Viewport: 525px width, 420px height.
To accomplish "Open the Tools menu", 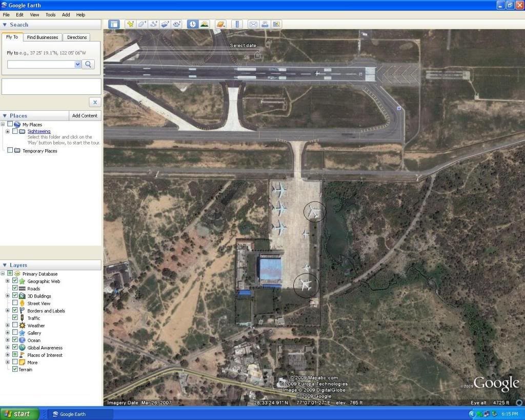I will (x=51, y=15).
